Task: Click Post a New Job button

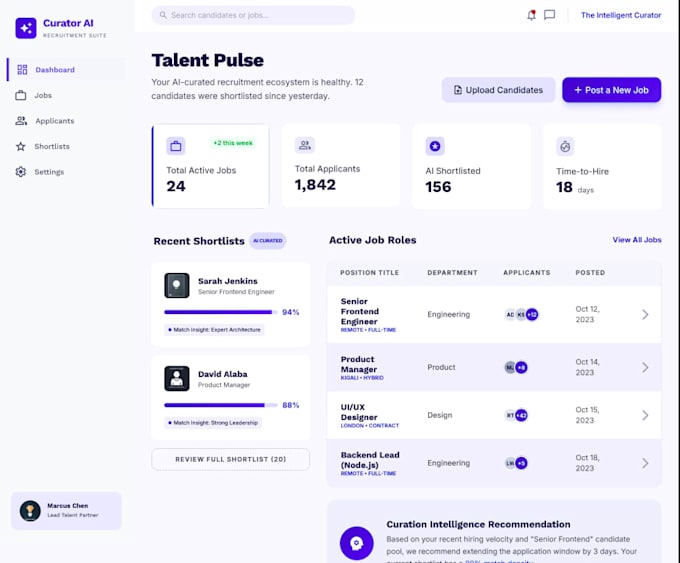Action: [611, 90]
